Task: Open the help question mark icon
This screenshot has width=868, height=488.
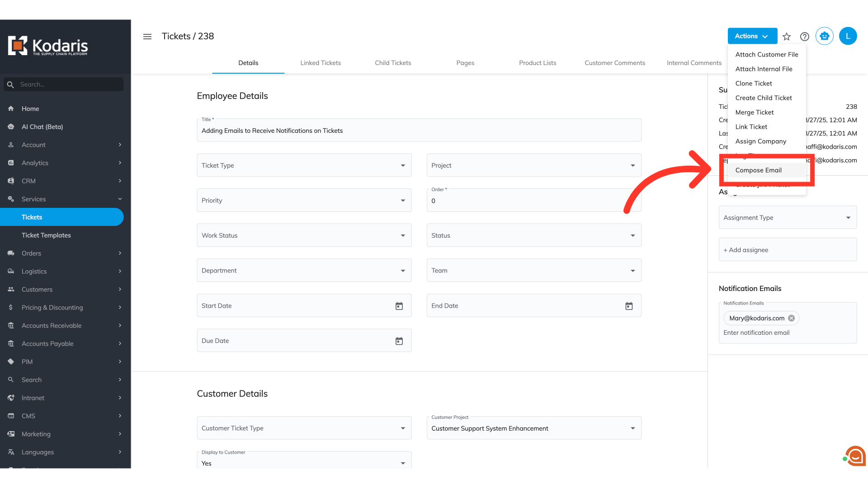Action: [x=805, y=37]
